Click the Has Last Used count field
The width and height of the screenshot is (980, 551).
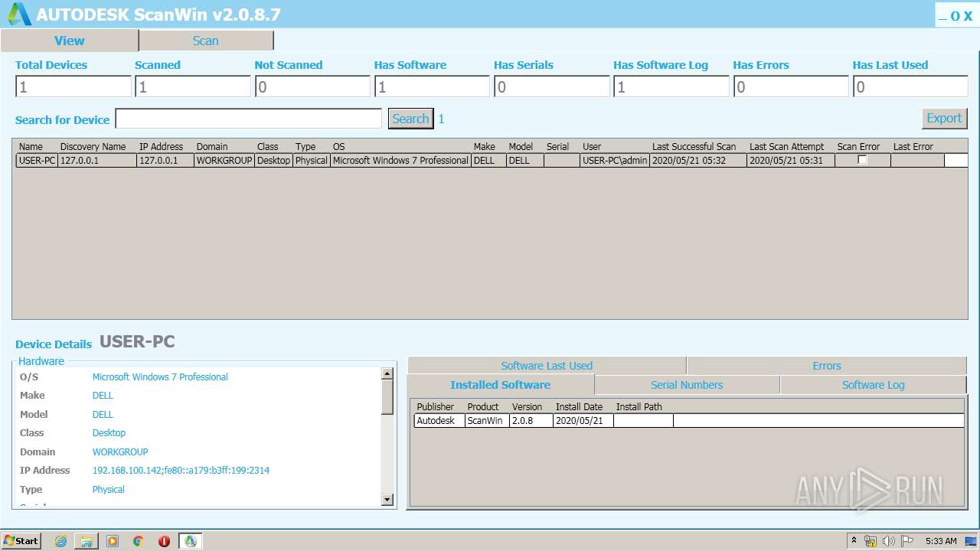coord(910,86)
